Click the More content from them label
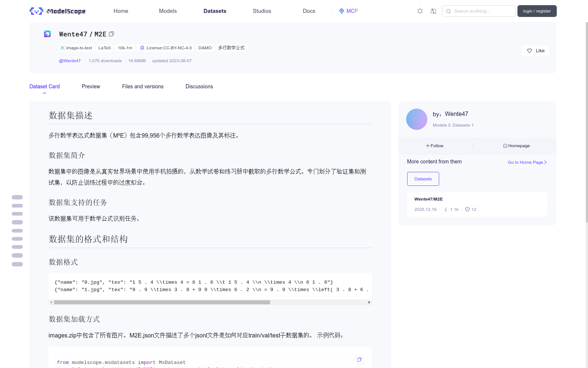 click(434, 162)
